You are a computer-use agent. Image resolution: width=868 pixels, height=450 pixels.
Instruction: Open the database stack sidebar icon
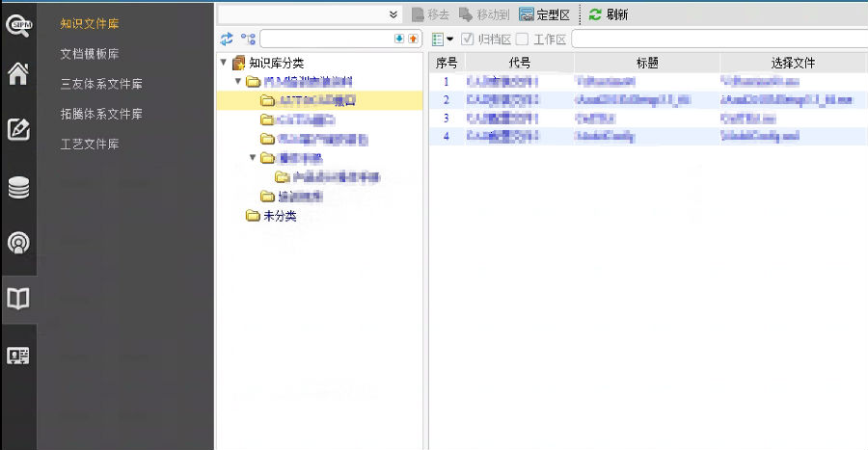[x=18, y=187]
